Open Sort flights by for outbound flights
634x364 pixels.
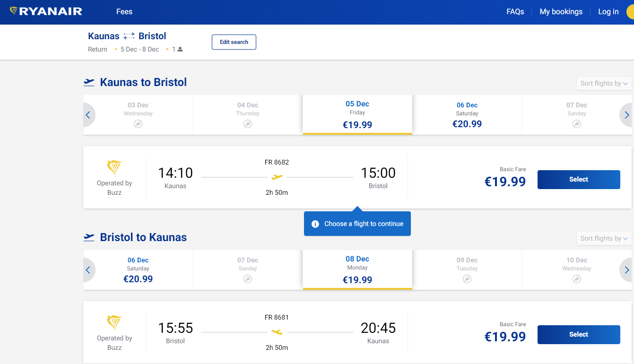(604, 83)
